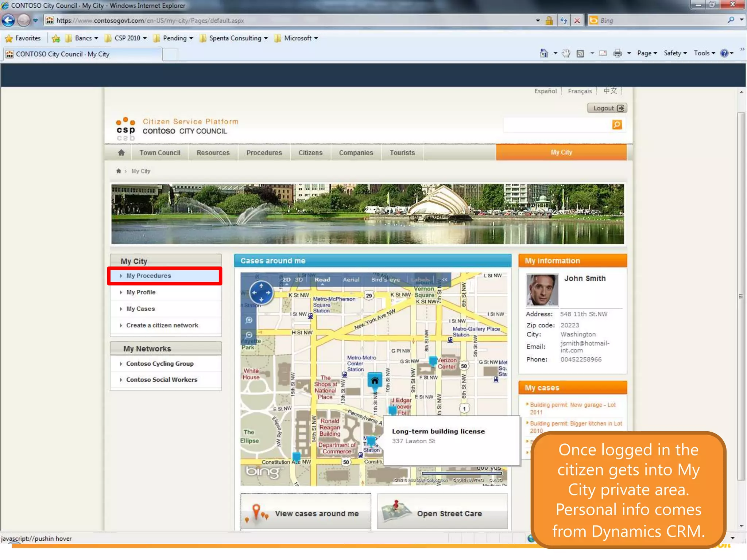The height and width of the screenshot is (560, 747).
Task: Open the Safety menu dropdown
Action: pyautogui.click(x=675, y=53)
